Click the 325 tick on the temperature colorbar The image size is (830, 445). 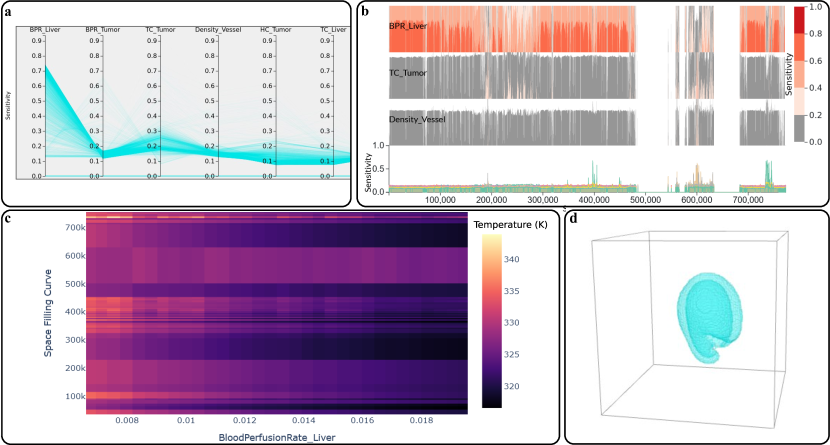[x=512, y=355]
